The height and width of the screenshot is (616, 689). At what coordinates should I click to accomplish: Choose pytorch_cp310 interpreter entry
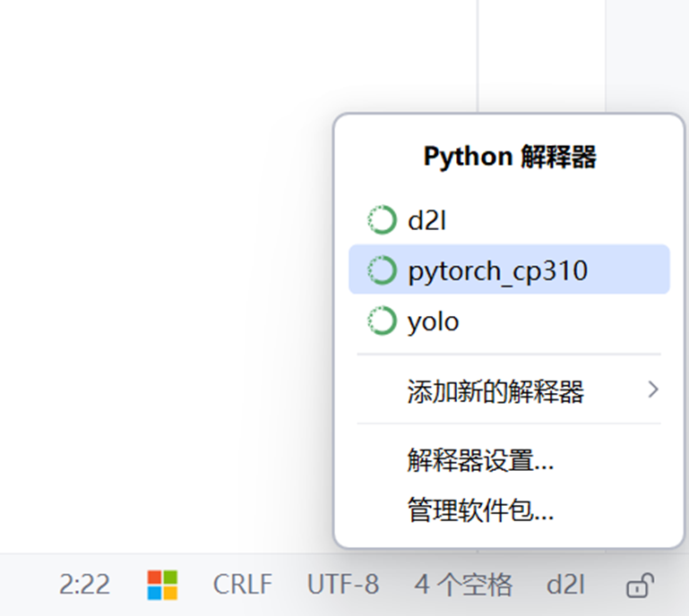(509, 269)
